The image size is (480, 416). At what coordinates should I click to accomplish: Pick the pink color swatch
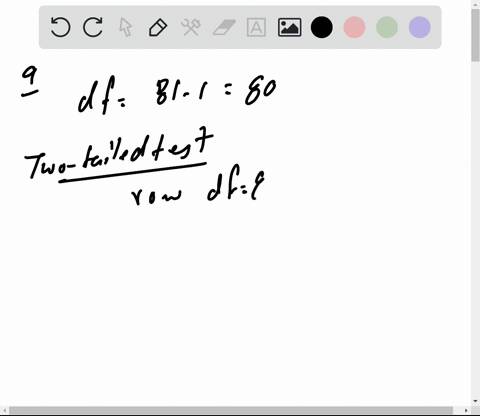pos(354,27)
